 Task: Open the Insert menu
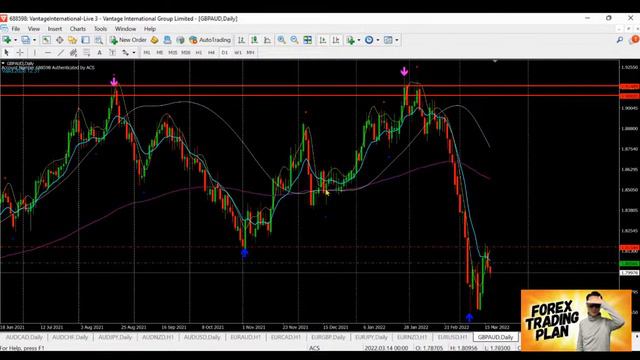[x=55, y=29]
